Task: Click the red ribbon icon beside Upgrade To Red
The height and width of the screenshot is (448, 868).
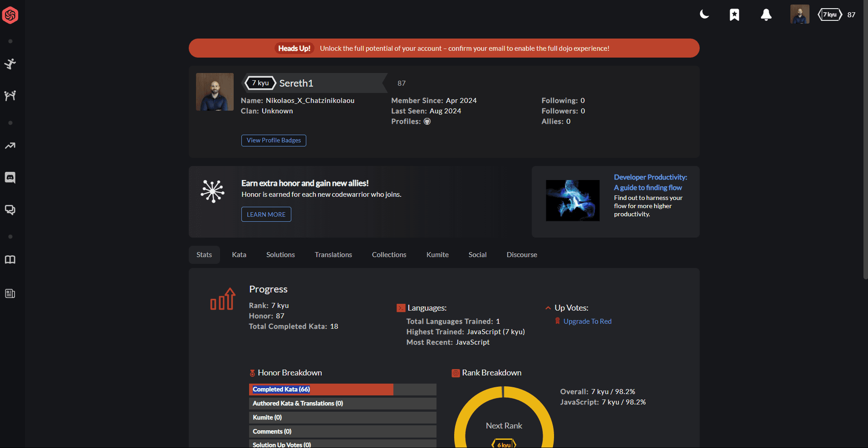Action: (558, 321)
